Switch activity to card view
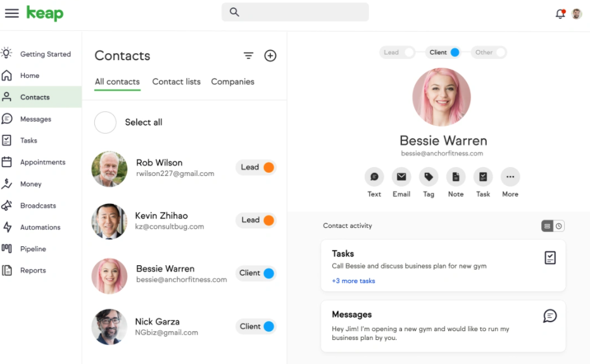 pos(547,226)
